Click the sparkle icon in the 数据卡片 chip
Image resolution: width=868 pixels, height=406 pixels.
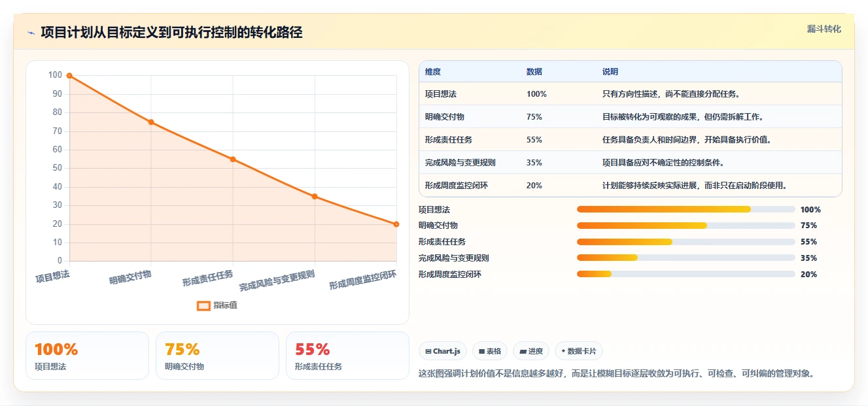(x=563, y=351)
